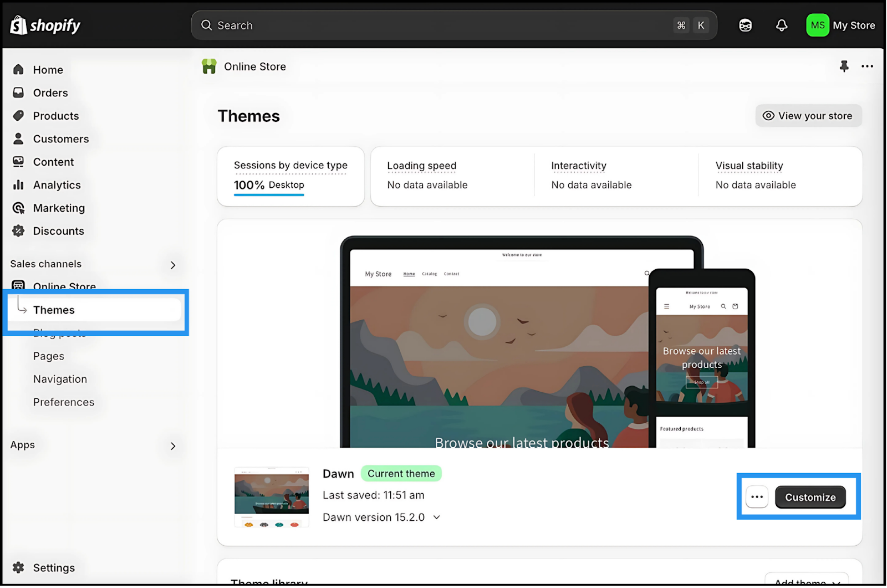The height and width of the screenshot is (588, 887).
Task: Click the eye icon in View your store
Action: (768, 116)
